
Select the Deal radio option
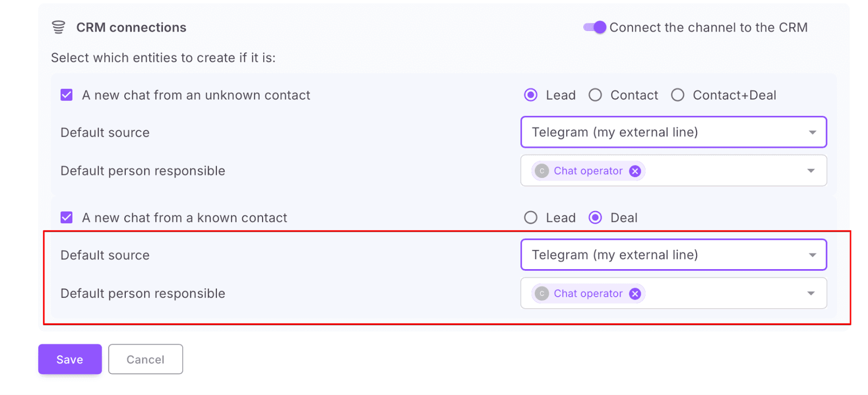595,218
